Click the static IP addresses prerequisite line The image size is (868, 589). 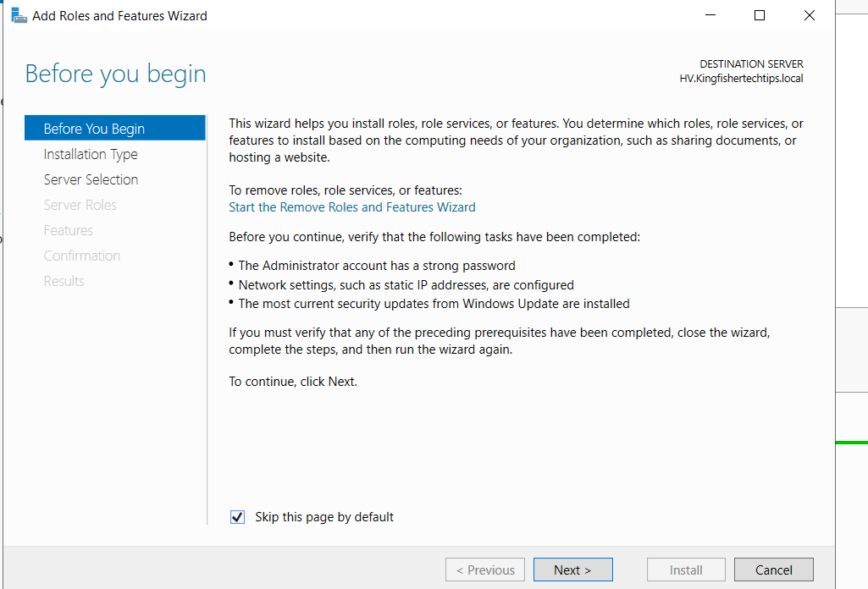tap(406, 285)
